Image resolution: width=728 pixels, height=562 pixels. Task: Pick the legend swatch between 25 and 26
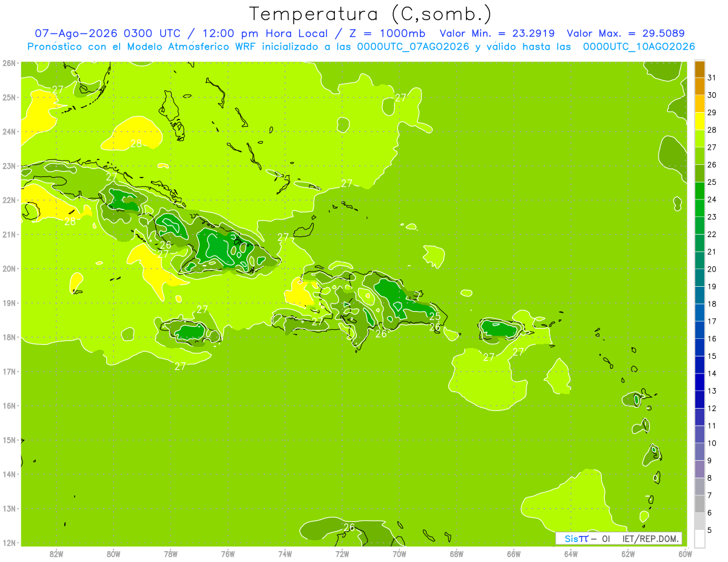point(700,173)
